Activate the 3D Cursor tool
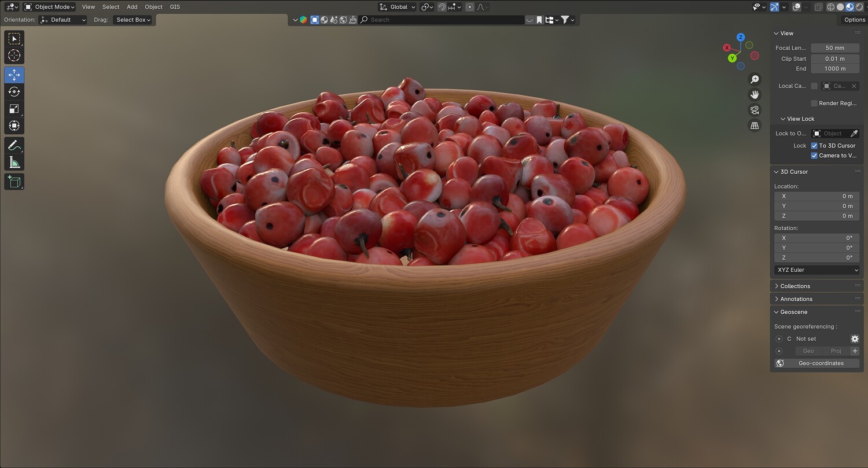Viewport: 868px width, 468px height. coord(14,56)
